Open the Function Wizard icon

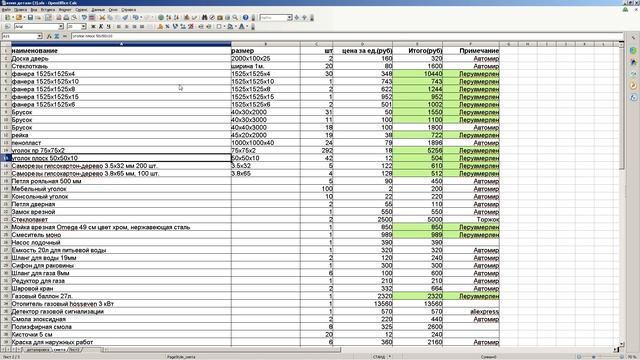point(49,36)
